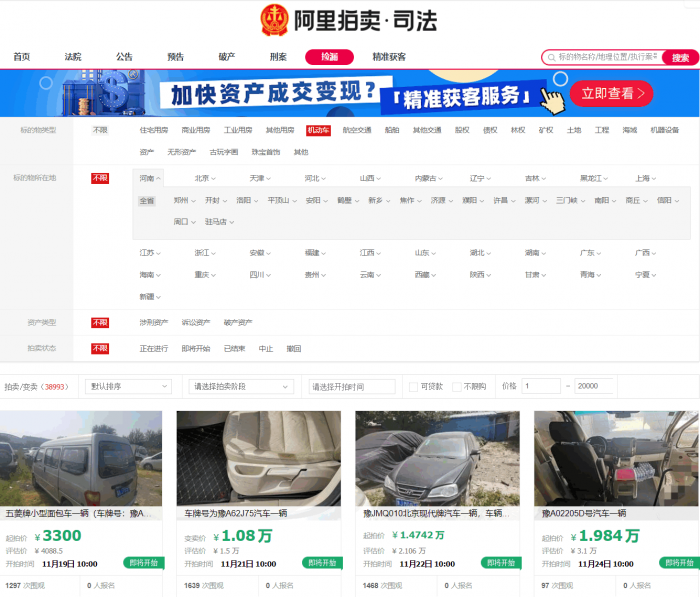700x597 pixels.
Task: Click the 立即查看 banner button
Action: point(611,94)
